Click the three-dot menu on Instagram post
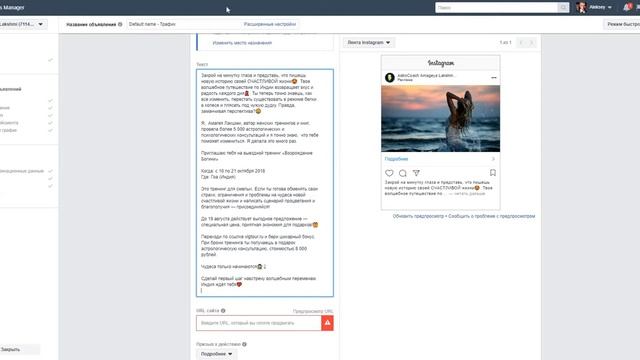 click(x=493, y=77)
